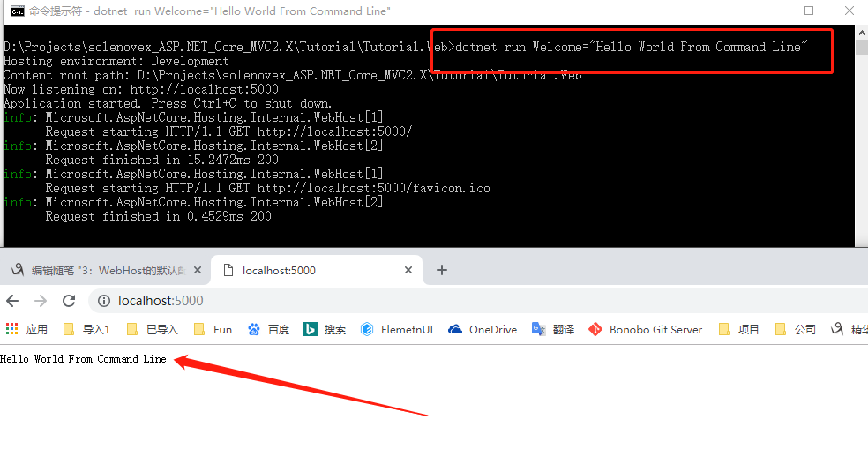Click the Hello World From Command Line text
The image size is (868, 457).
point(83,359)
